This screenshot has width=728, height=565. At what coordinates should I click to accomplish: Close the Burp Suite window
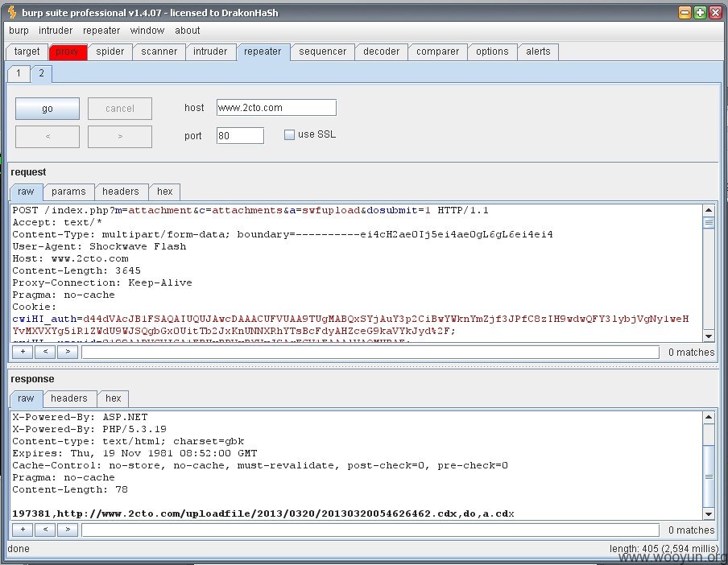point(715,13)
